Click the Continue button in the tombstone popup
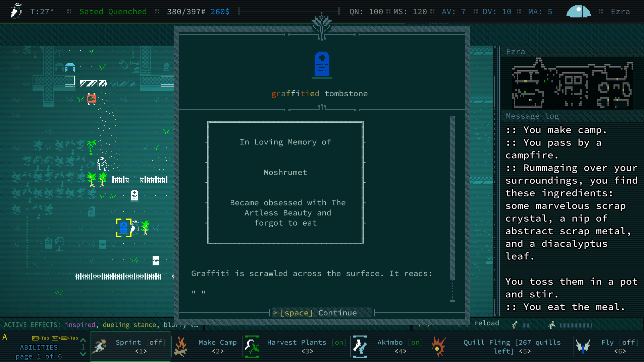 pyautogui.click(x=322, y=313)
